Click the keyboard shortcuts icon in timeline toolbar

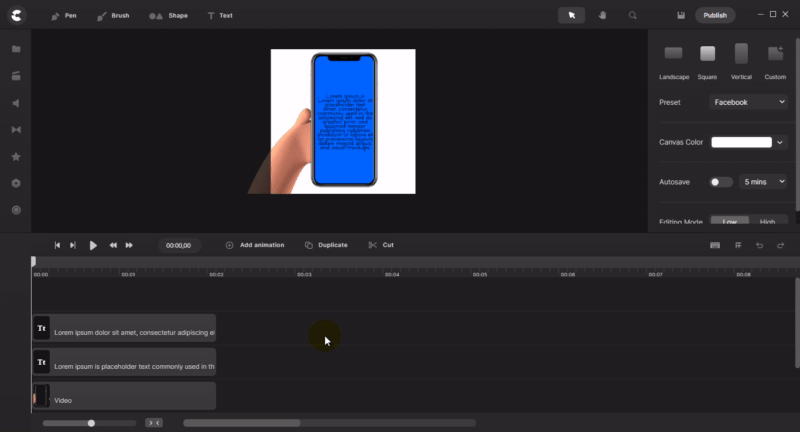pos(715,245)
